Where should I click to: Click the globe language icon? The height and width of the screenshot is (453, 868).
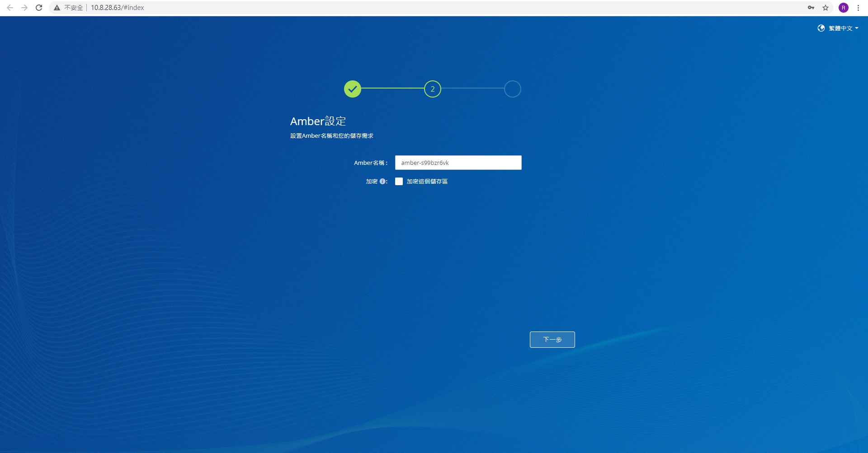[x=821, y=28]
